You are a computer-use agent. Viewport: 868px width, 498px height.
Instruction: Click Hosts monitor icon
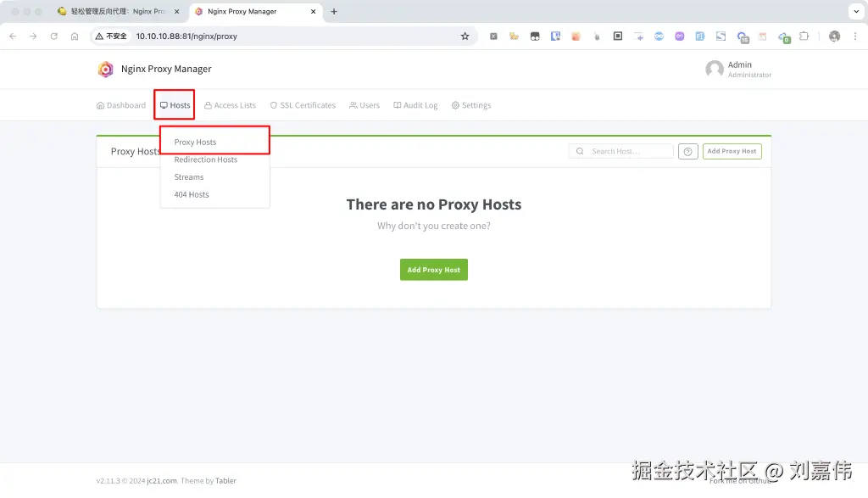[164, 105]
